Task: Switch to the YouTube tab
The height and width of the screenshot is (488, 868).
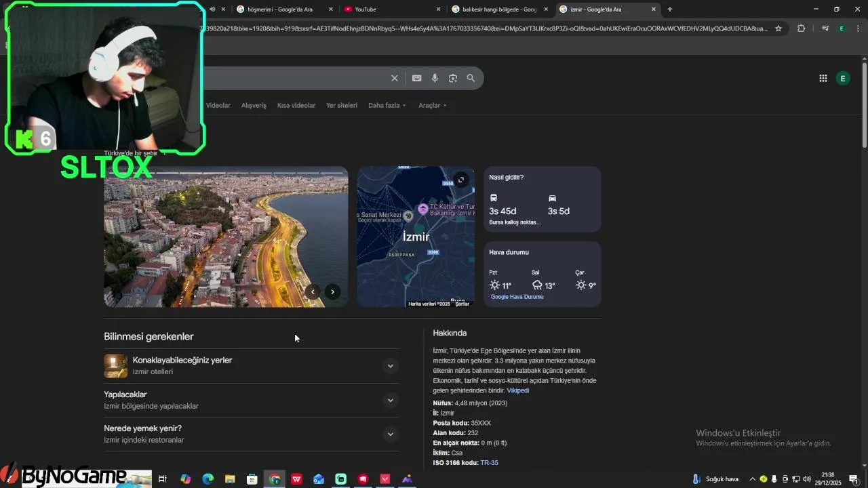Action: pyautogui.click(x=387, y=9)
